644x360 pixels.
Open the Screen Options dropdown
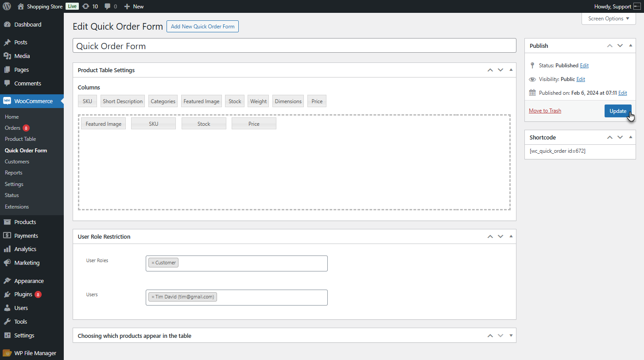pyautogui.click(x=608, y=19)
